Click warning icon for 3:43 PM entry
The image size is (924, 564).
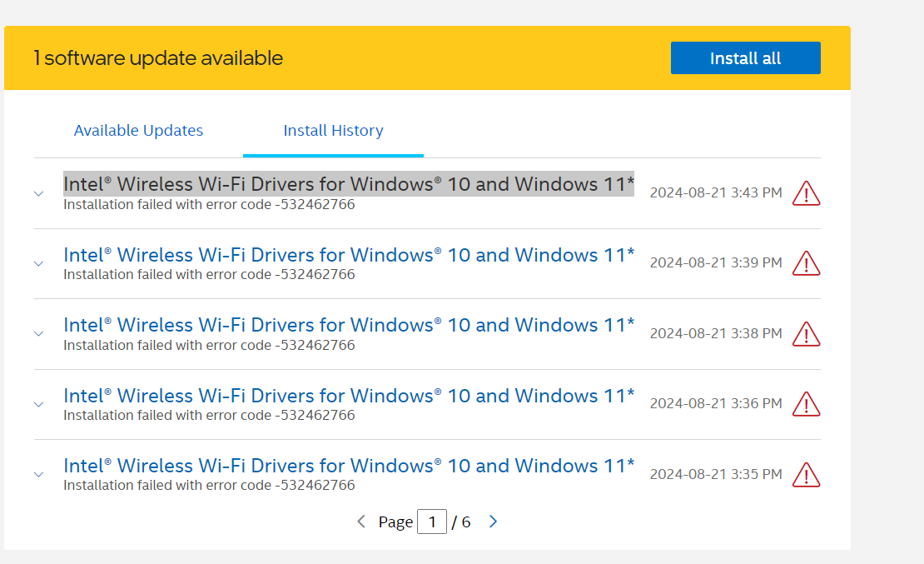pos(806,193)
